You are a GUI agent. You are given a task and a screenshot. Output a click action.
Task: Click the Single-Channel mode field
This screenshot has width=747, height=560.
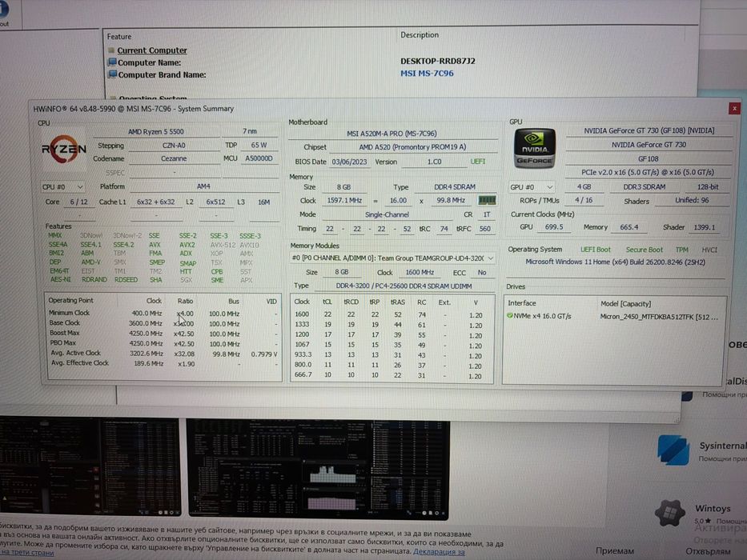(x=387, y=214)
